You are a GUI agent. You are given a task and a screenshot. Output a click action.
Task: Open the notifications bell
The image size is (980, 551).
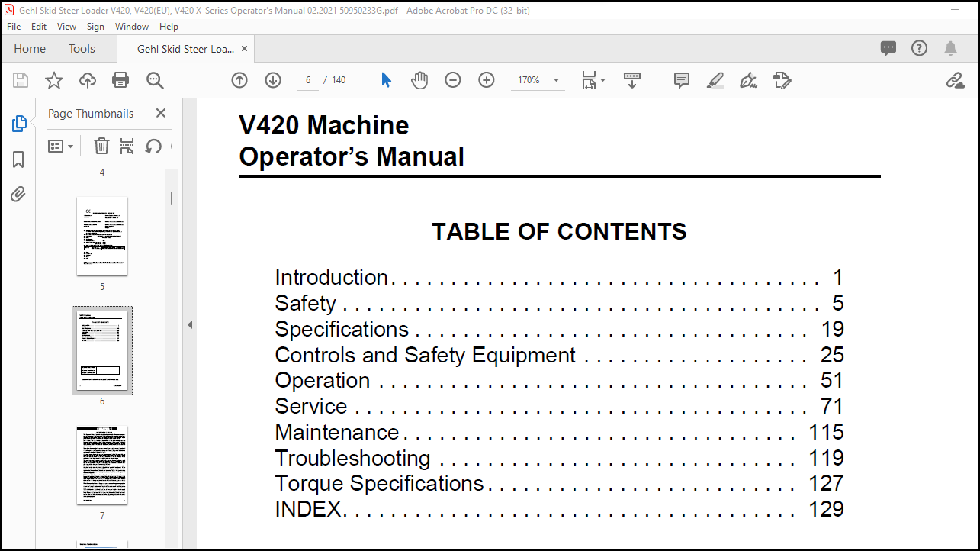pyautogui.click(x=950, y=49)
